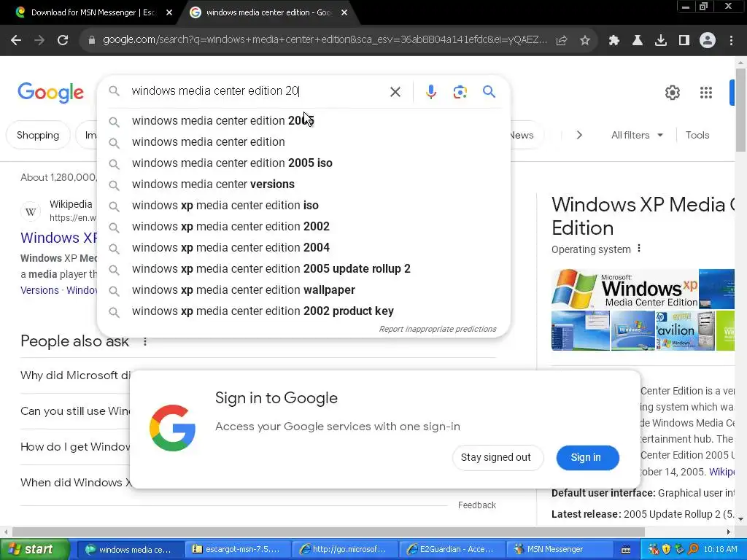Go back with the browser back arrow
Screen dimensions: 747x560
(x=16, y=41)
